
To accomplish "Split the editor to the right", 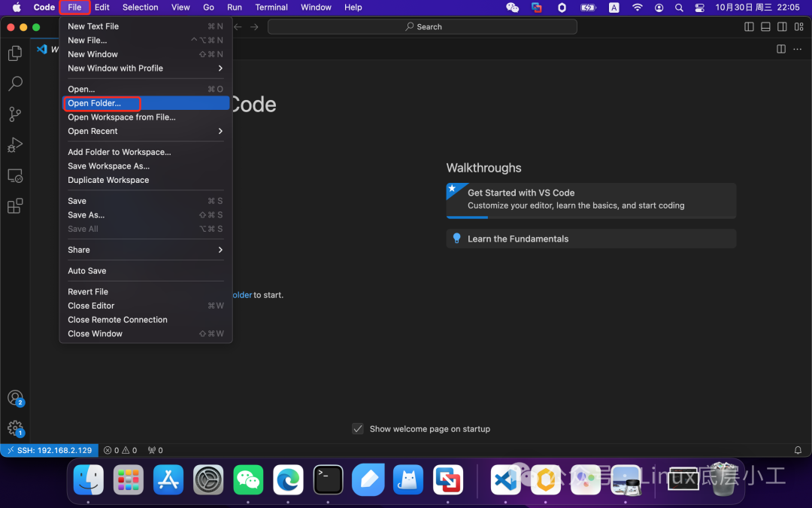I will pyautogui.click(x=781, y=49).
